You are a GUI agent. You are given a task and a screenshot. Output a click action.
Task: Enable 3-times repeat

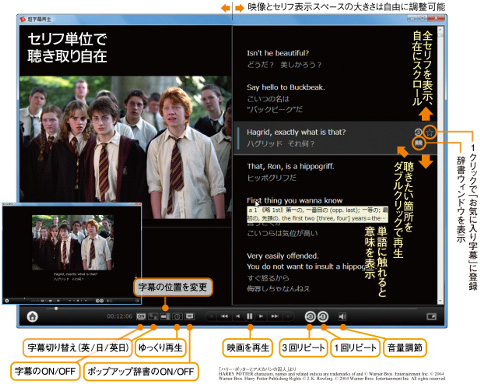[x=310, y=316]
